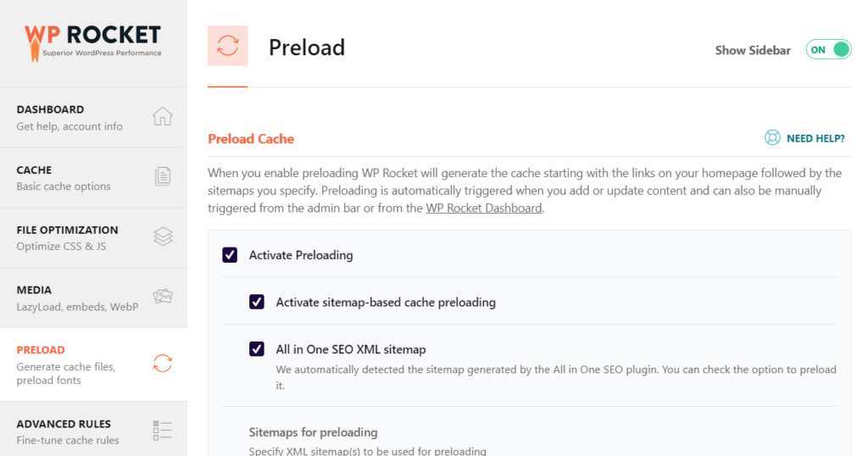Click the Advanced Rules checklist icon
This screenshot has width=868, height=456.
click(163, 431)
